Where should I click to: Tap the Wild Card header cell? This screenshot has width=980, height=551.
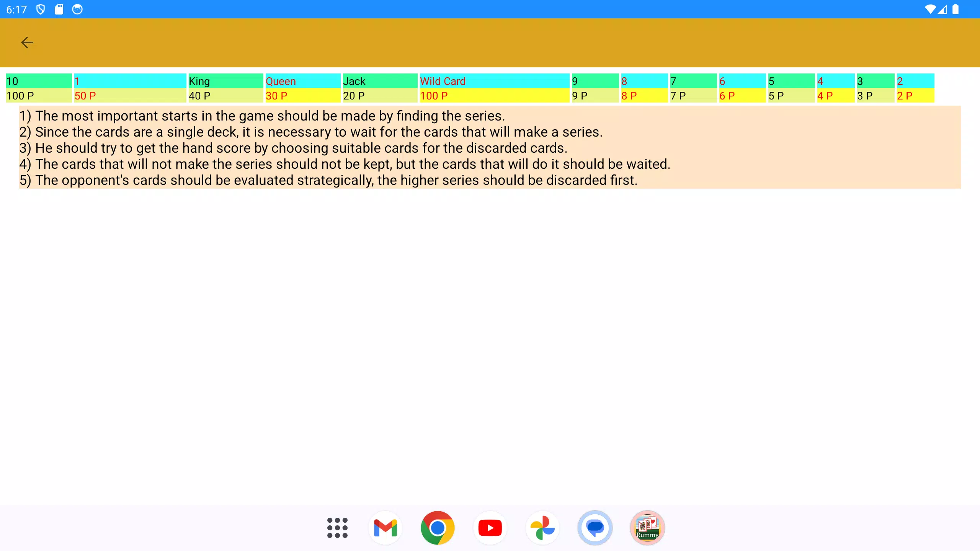[x=494, y=81]
